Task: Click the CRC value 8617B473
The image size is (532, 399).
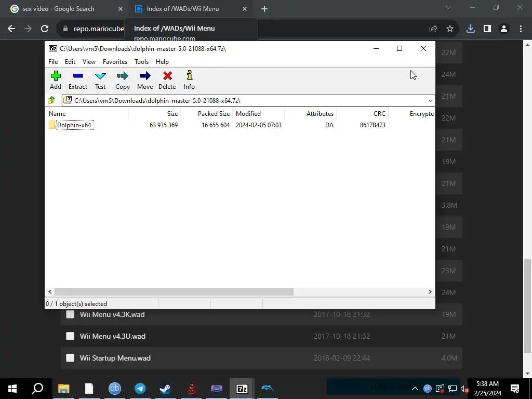Action: tap(373, 125)
